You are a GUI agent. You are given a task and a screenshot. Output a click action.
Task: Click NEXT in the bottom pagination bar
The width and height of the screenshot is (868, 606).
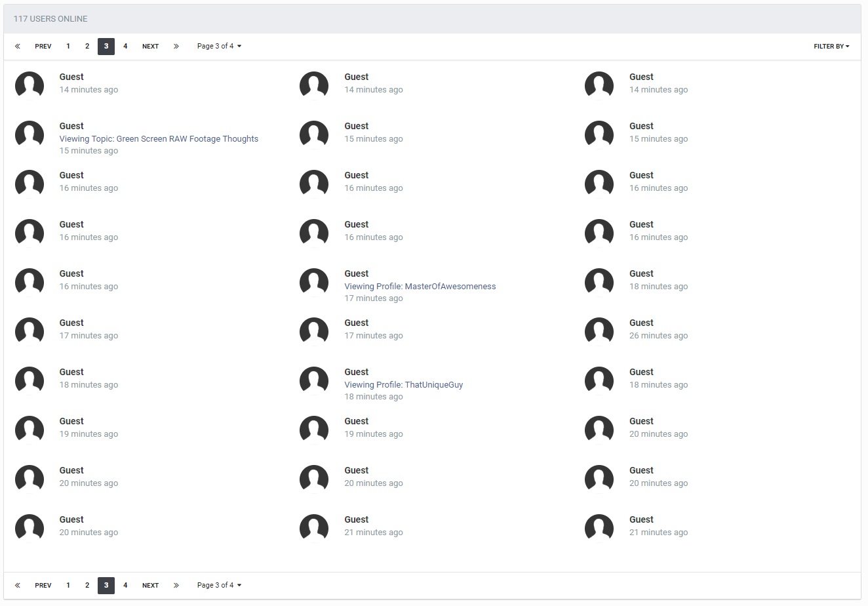point(151,586)
